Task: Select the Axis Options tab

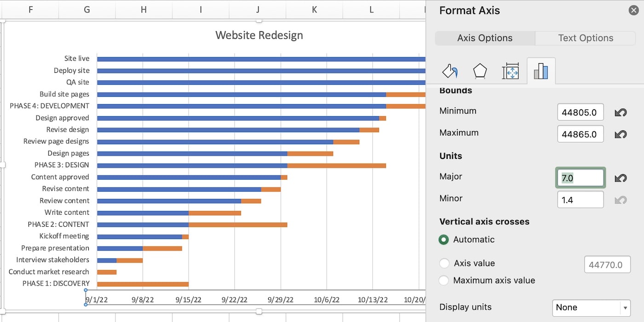Action: click(485, 38)
